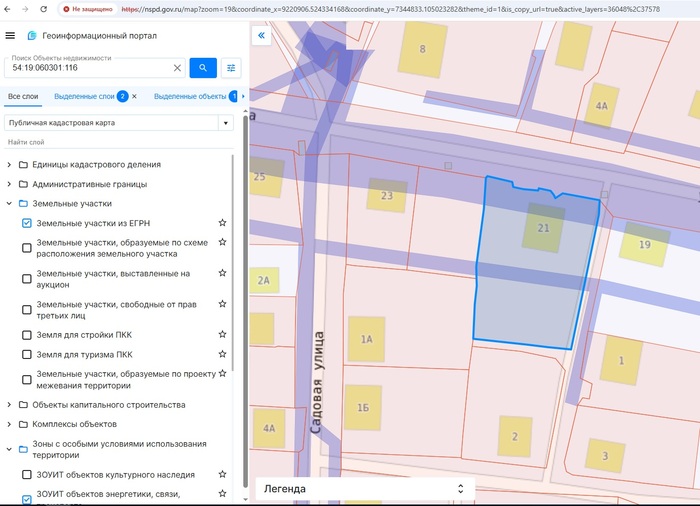700x506 pixels.
Task: Favorite ЗОУИТ объектов энергетики layer star
Action: 222,493
